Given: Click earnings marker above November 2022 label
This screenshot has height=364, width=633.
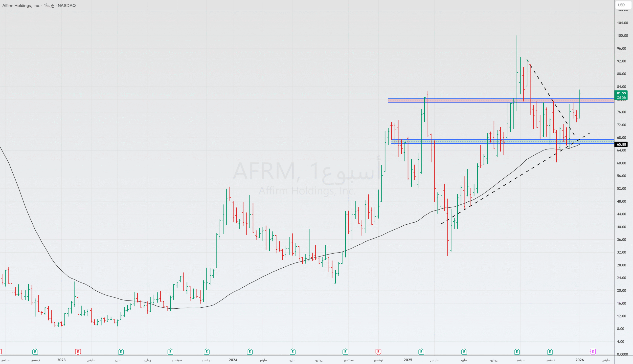Looking at the screenshot, I should click(x=35, y=352).
